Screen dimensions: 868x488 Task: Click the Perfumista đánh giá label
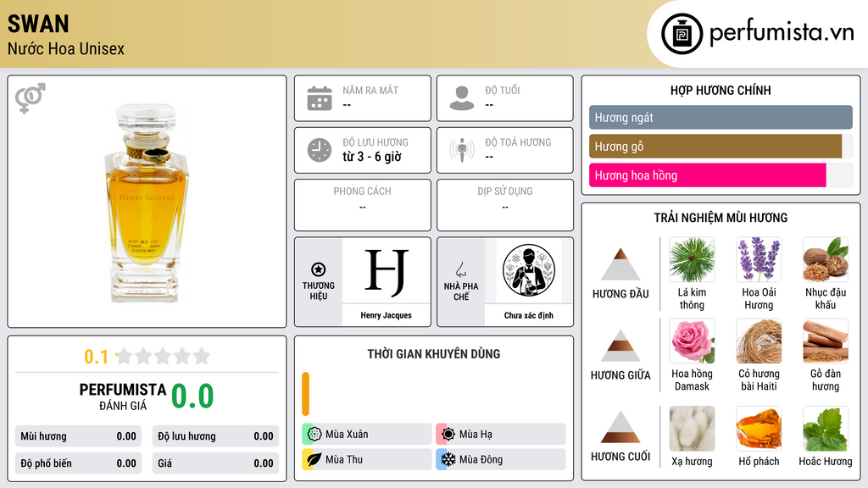(x=123, y=396)
